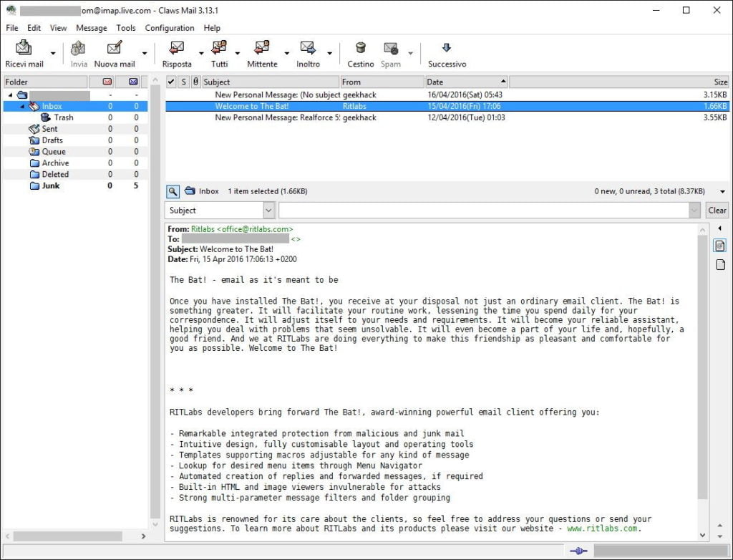This screenshot has height=560, width=733.
Task: Open the Subject search type dropdown
Action: [268, 211]
